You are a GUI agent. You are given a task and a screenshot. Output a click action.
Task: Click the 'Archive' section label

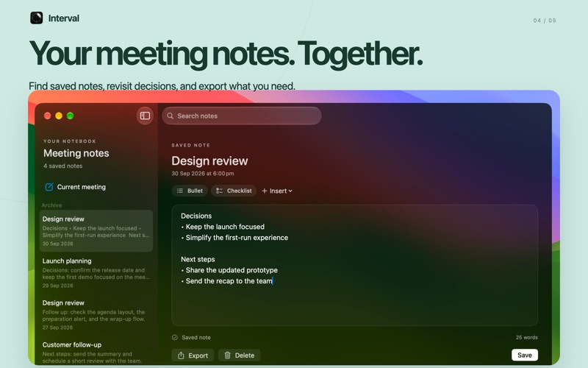51,205
